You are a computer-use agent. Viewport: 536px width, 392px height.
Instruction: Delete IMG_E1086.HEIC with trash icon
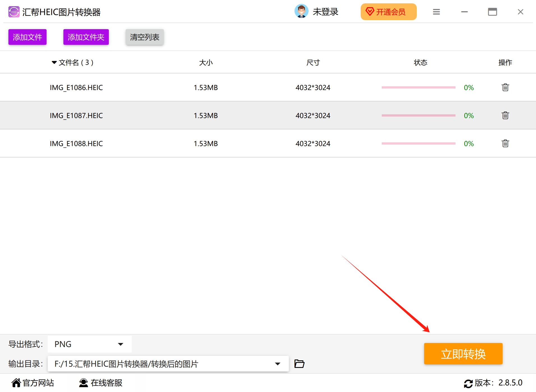coord(505,87)
